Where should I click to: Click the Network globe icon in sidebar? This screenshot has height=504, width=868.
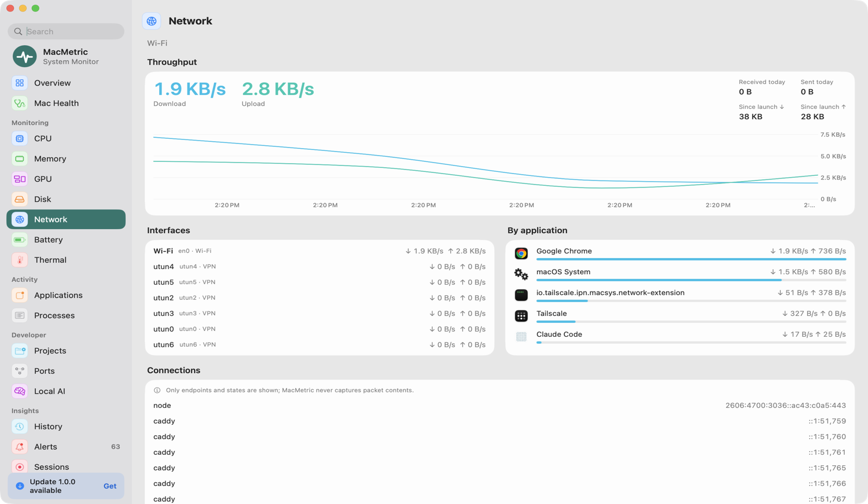tap(20, 219)
